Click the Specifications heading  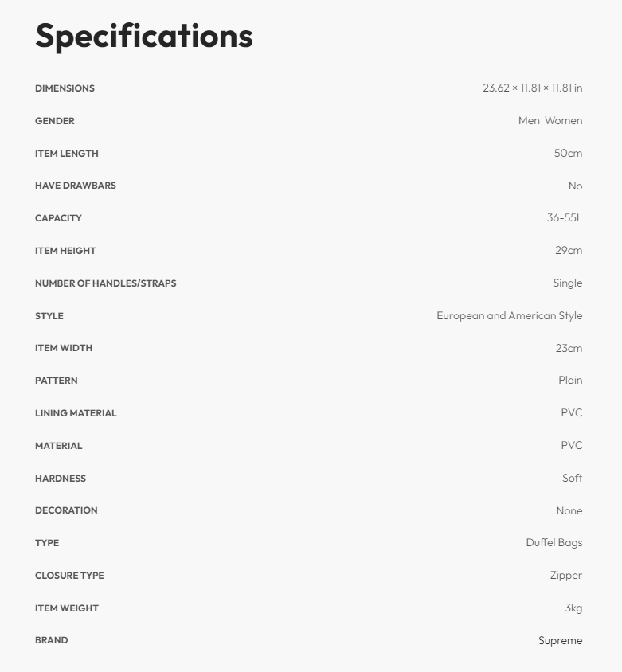(x=144, y=36)
